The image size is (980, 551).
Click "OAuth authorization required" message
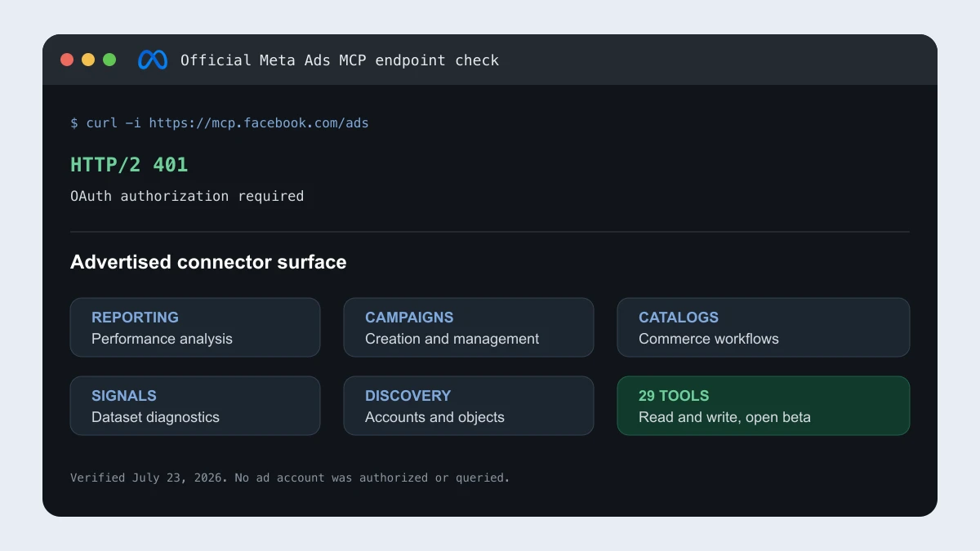pyautogui.click(x=187, y=196)
